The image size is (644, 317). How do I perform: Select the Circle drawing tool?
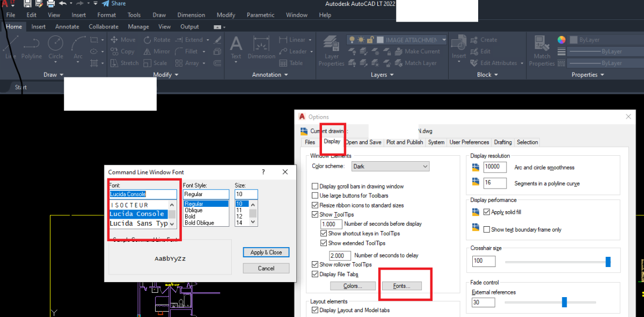coord(56,48)
